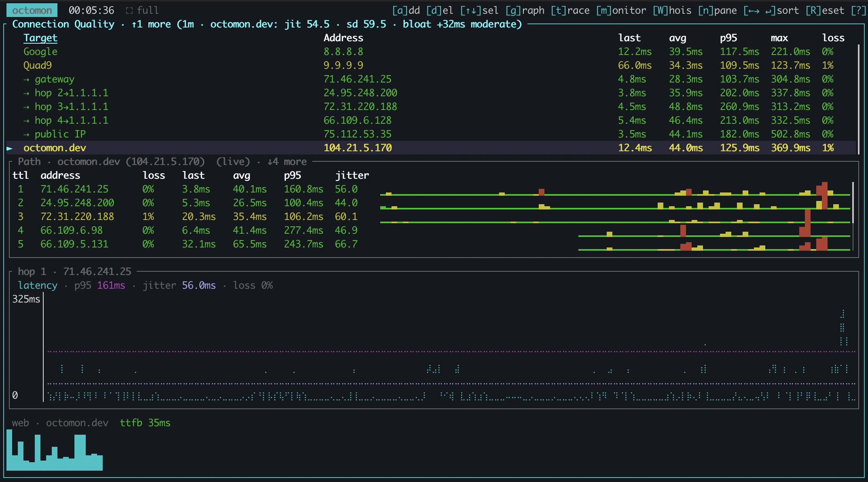868x482 pixels.
Task: Select path hop 2 24.95.248.200
Action: pyautogui.click(x=431, y=203)
